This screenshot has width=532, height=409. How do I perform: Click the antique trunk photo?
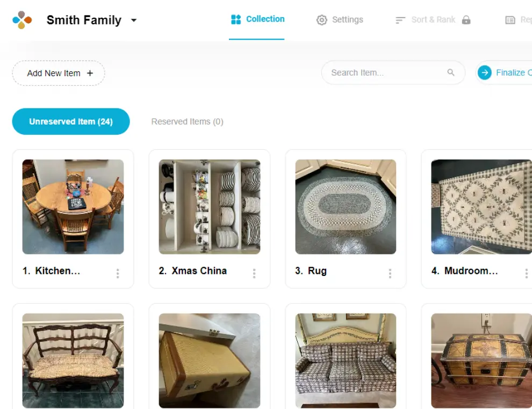481,361
